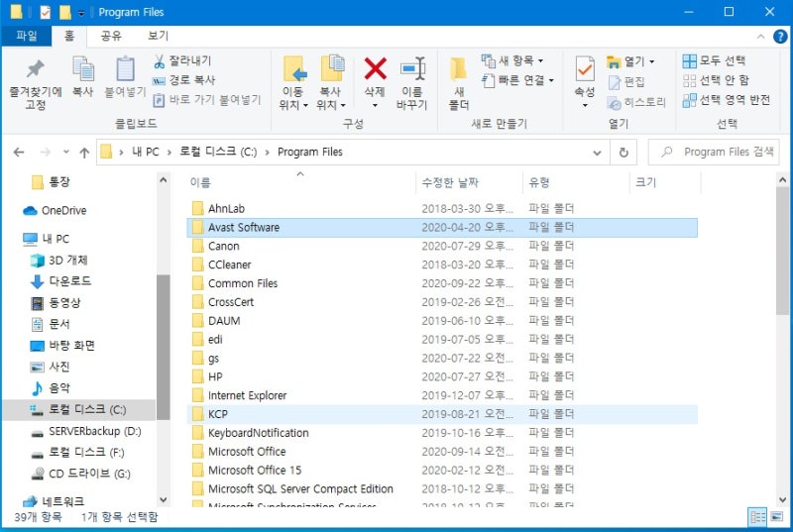The height and width of the screenshot is (532, 793).
Task: Go up one folder level arrow
Action: pos(84,153)
